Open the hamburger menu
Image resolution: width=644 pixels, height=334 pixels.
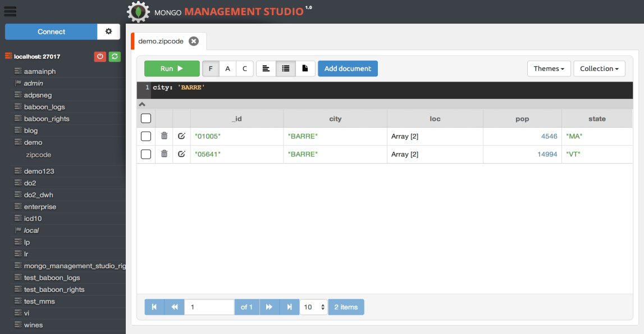[10, 11]
